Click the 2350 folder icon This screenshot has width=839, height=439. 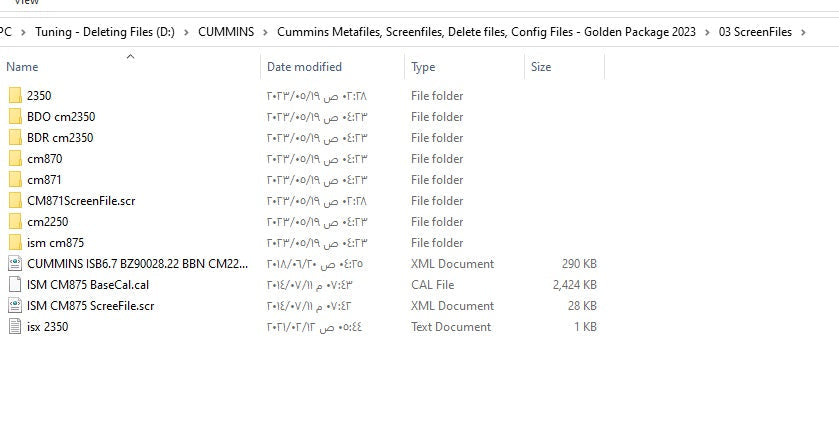(15, 96)
